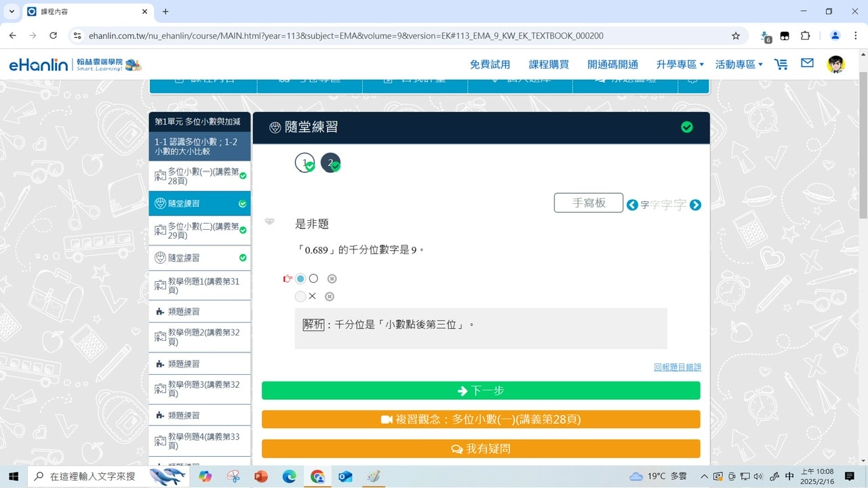Open Outlook from the taskbar

tap(345, 476)
